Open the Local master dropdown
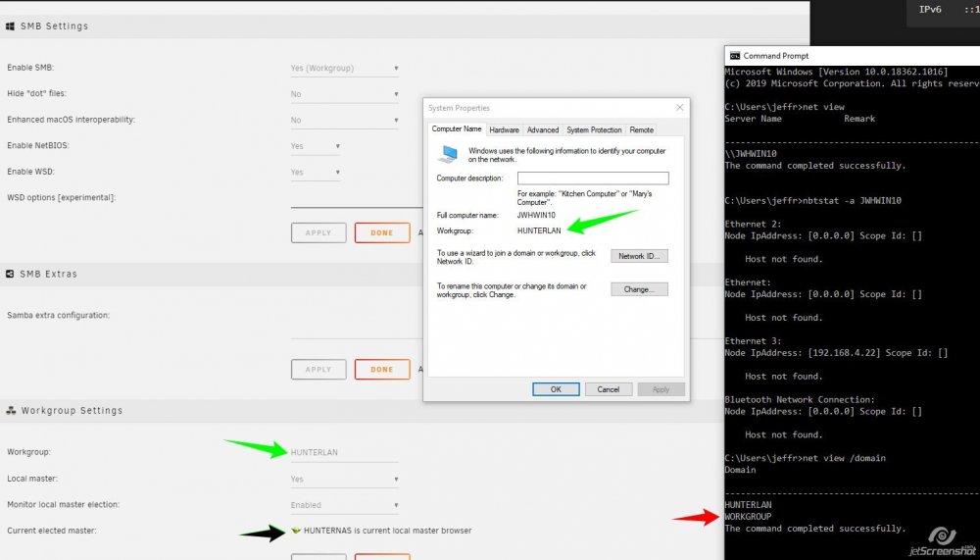The width and height of the screenshot is (980, 560). click(344, 480)
